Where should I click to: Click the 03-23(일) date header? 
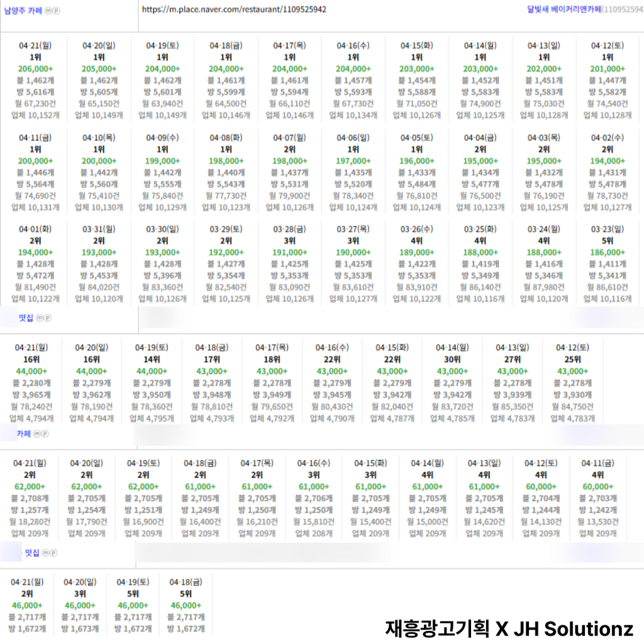click(x=608, y=229)
